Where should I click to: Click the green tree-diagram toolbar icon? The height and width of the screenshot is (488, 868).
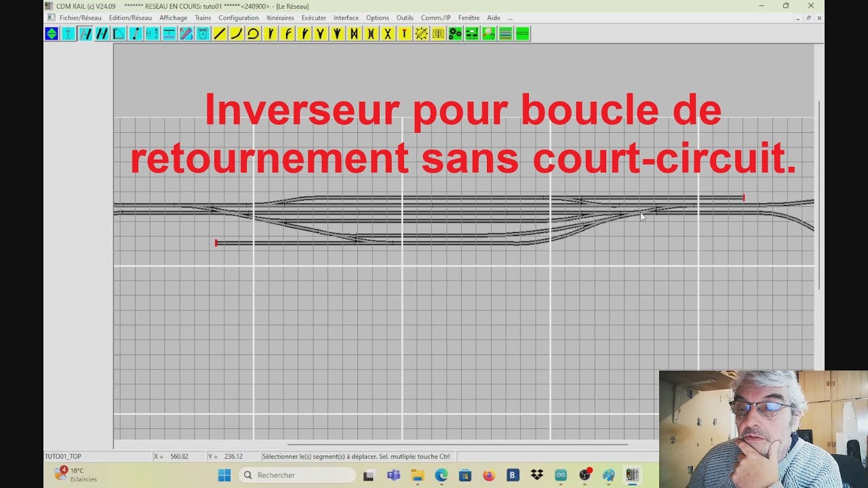click(471, 34)
